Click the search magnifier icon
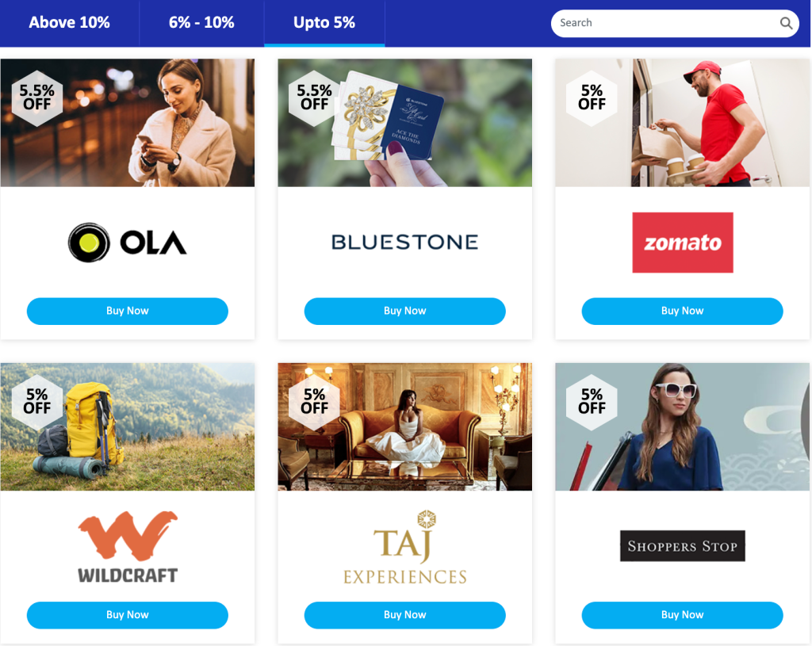This screenshot has height=646, width=812. pyautogui.click(x=786, y=23)
